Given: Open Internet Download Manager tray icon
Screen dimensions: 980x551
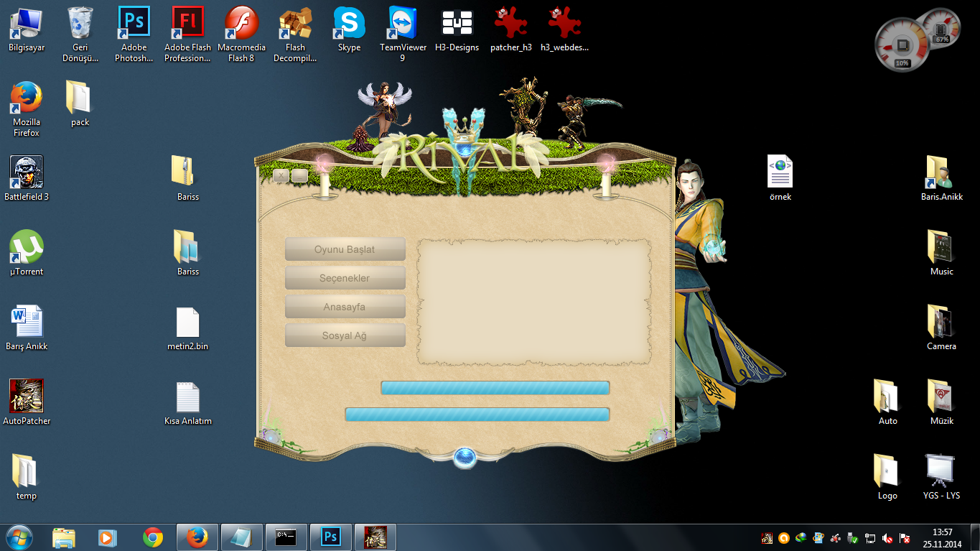Looking at the screenshot, I should click(801, 537).
